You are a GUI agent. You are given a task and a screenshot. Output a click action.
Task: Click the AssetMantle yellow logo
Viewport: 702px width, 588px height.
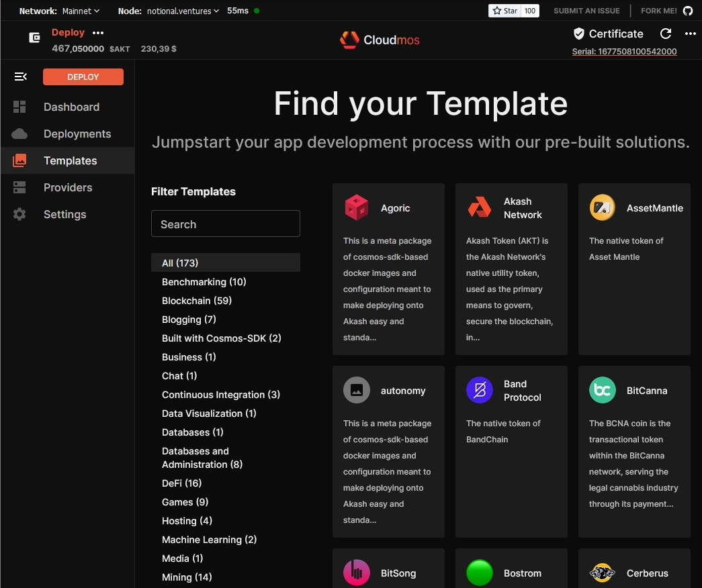602,207
